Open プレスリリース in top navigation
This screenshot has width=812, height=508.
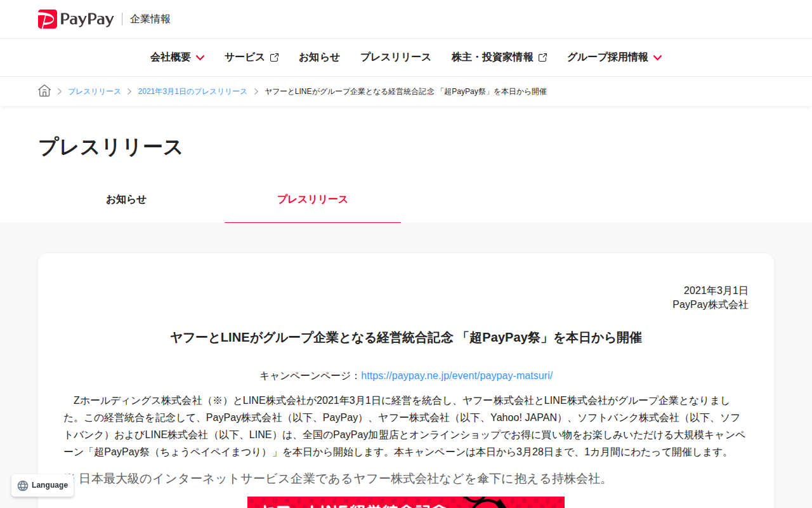[396, 57]
